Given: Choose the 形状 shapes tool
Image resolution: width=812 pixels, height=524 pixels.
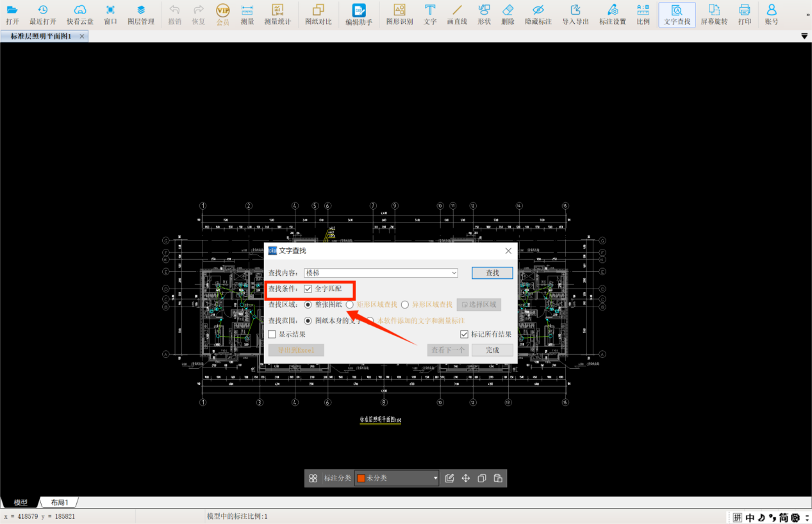Looking at the screenshot, I should tap(484, 14).
